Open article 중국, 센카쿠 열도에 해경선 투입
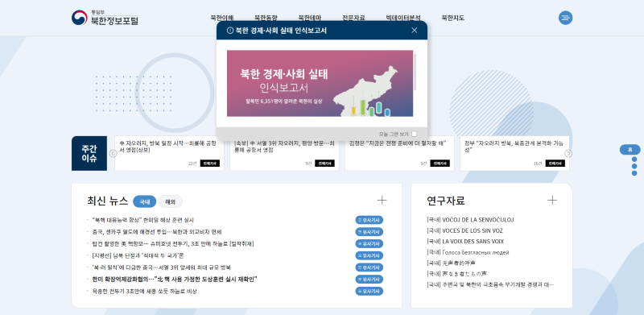The width and height of the screenshot is (644, 315). coord(157,232)
